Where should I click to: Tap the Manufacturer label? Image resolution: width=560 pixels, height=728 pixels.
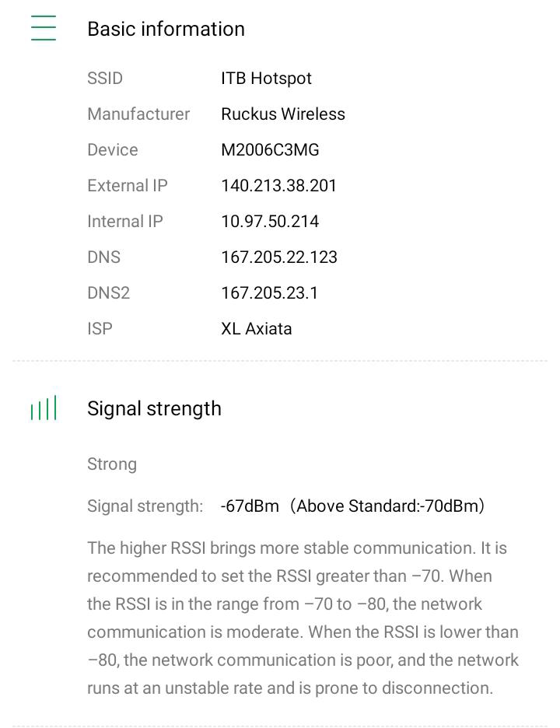[138, 114]
